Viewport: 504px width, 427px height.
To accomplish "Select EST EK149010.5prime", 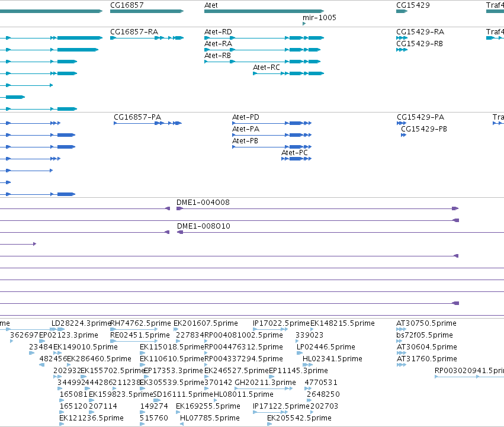I will coord(85,347).
